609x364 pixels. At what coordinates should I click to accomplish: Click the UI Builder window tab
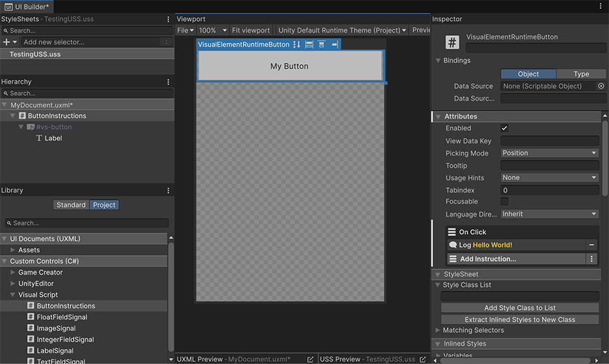pyautogui.click(x=27, y=7)
